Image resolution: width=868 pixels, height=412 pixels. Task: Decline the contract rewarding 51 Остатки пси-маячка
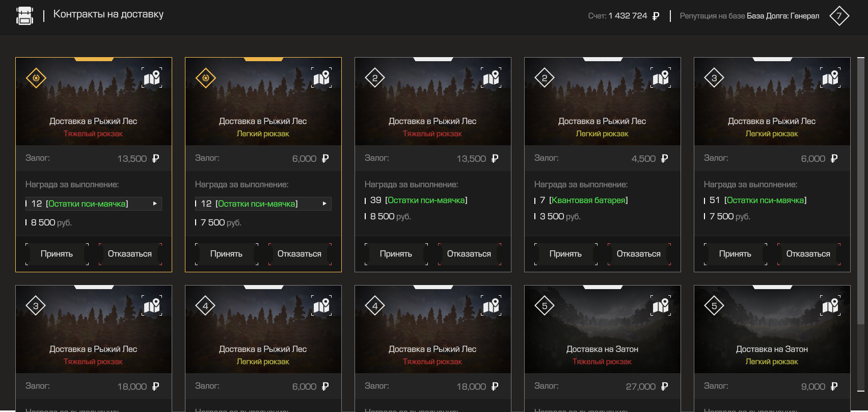(808, 254)
